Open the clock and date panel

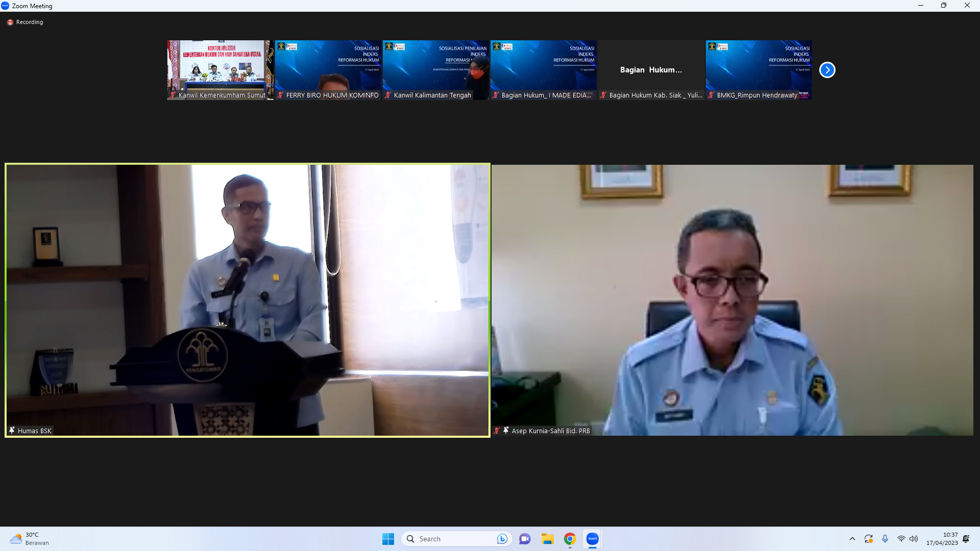coord(942,539)
